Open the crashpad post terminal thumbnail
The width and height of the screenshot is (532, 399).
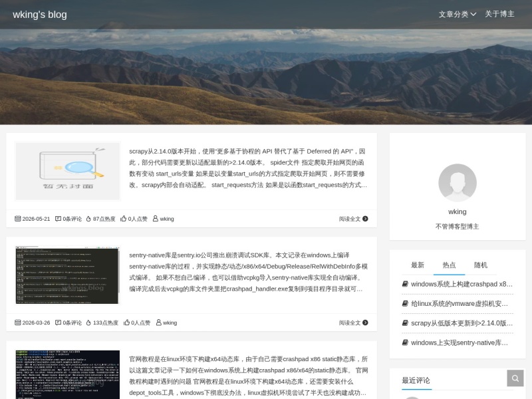point(68,374)
